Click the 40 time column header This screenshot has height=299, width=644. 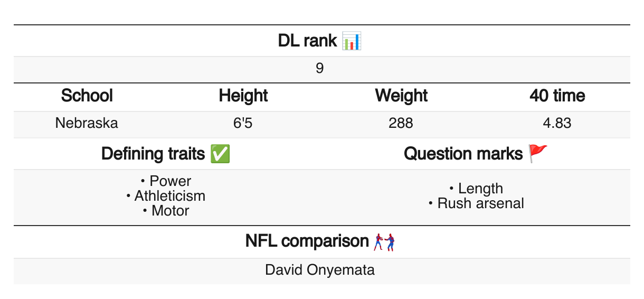tap(557, 96)
